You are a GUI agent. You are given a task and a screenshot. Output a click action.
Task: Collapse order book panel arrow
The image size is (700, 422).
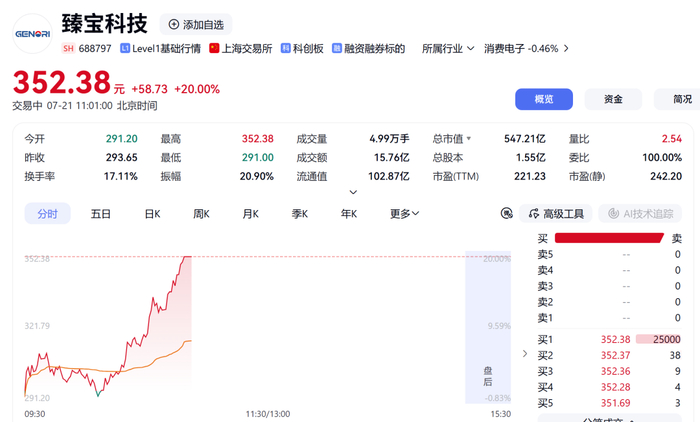[x=525, y=354]
